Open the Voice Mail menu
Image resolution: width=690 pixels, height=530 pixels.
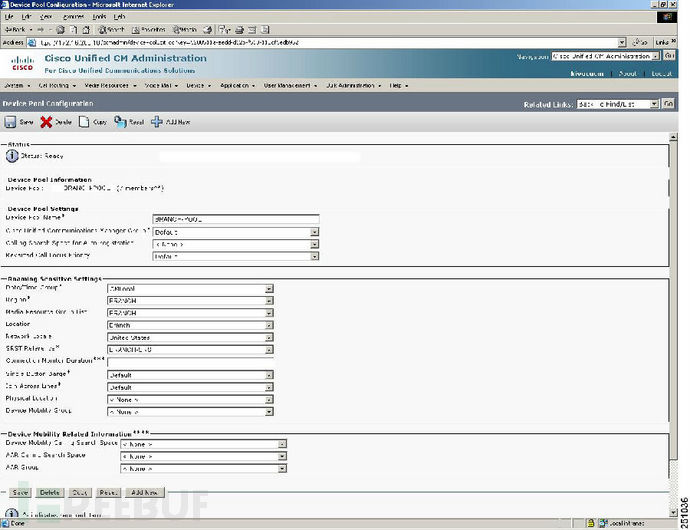161,85
